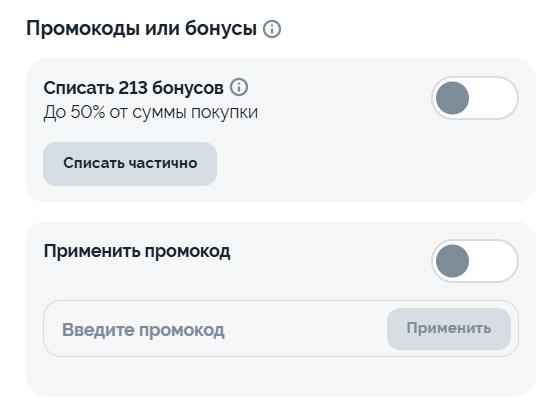This screenshot has width=555, height=416.
Task: Click white track area of promo code switch
Action: [494, 261]
